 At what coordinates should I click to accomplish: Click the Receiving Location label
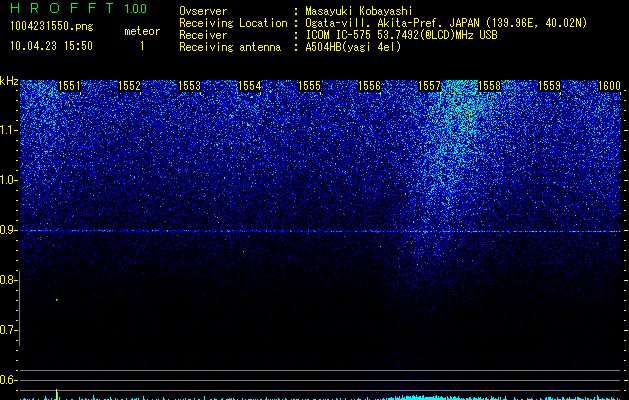pos(233,23)
